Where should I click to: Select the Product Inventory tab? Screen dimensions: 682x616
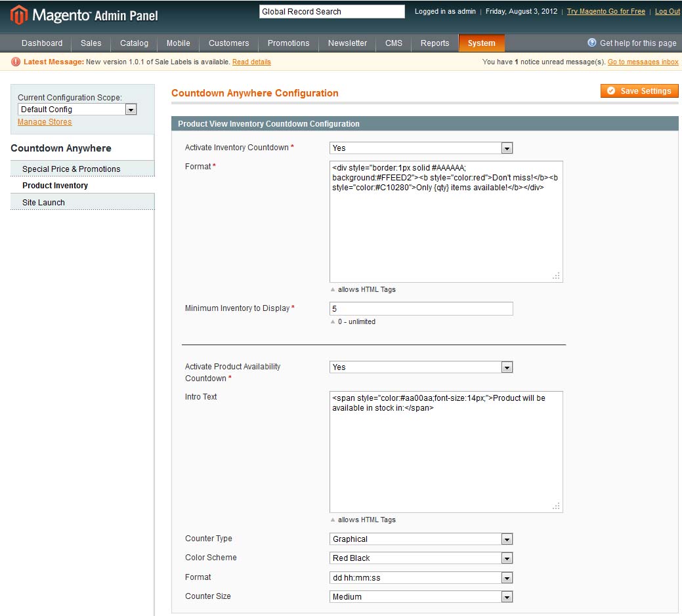point(82,185)
